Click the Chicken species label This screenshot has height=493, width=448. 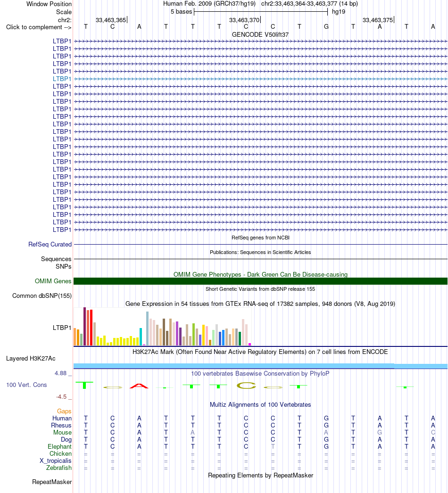click(60, 454)
